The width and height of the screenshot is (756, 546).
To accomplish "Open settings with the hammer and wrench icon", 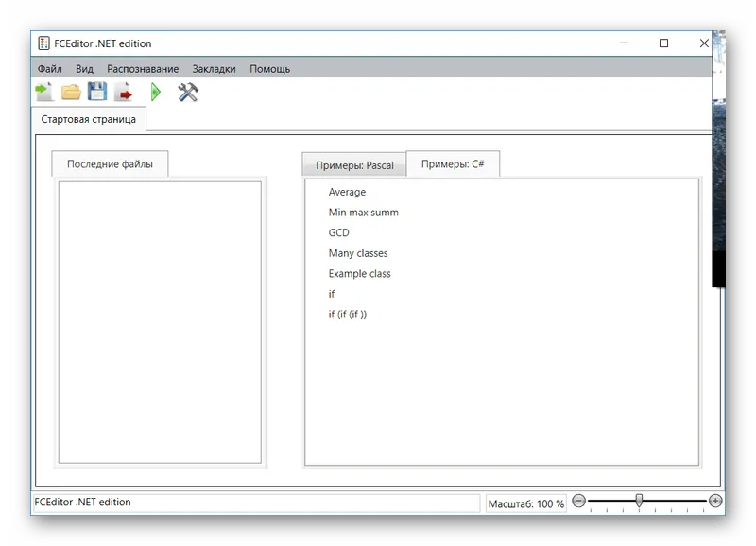I will point(187,92).
